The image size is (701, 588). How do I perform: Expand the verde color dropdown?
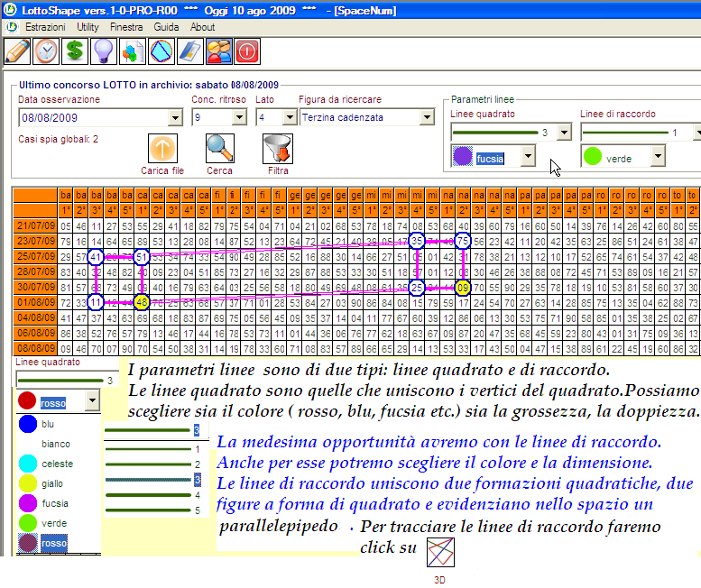coord(658,156)
